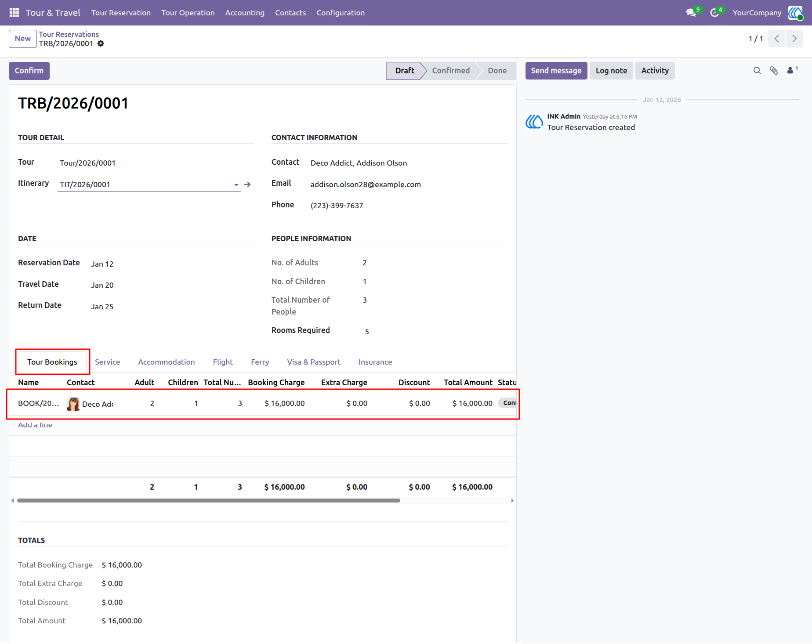Open the followers person icon

[x=792, y=70]
